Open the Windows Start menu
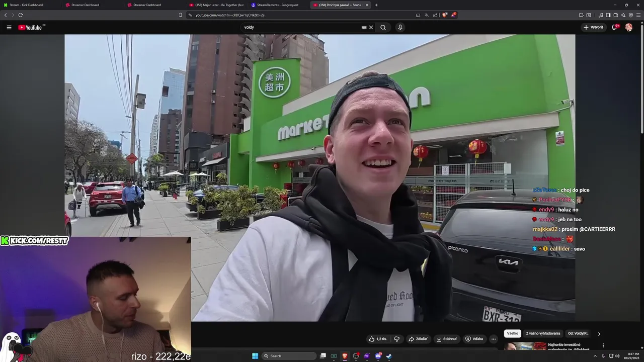This screenshot has width=644, height=362. click(255, 356)
